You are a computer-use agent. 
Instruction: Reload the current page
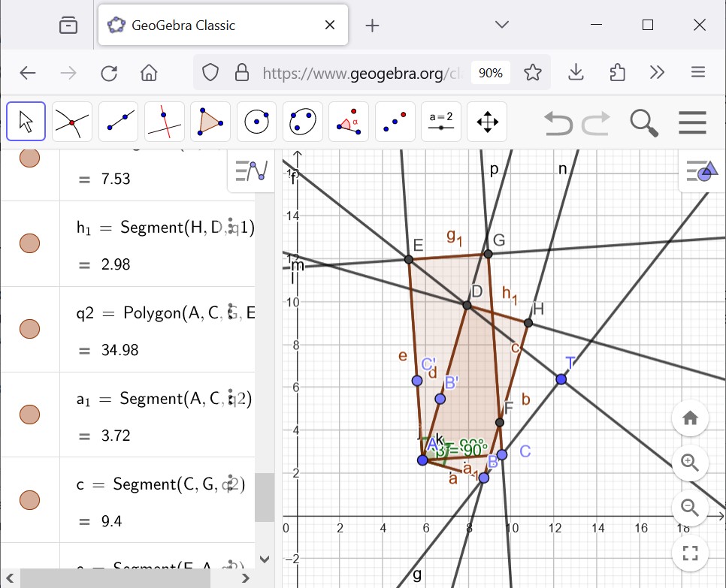(109, 73)
